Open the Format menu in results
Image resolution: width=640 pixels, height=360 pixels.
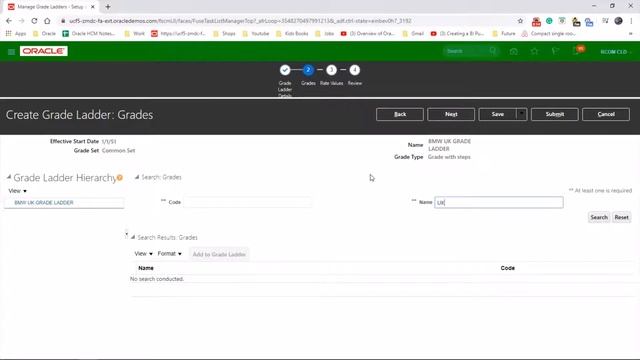point(169,254)
